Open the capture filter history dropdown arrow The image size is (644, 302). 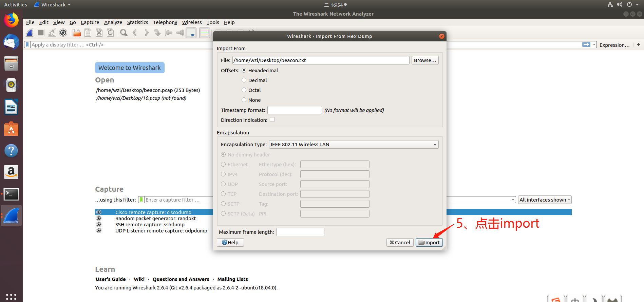tap(513, 200)
